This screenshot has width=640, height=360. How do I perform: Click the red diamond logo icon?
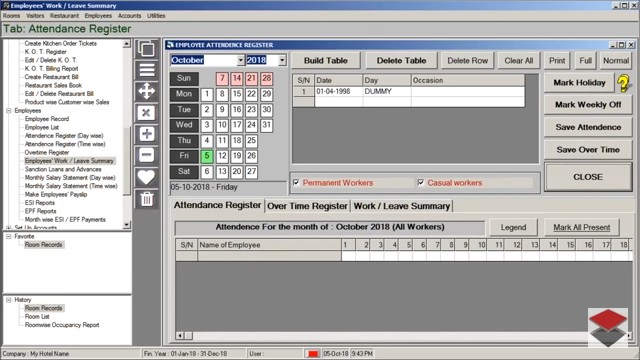608,327
